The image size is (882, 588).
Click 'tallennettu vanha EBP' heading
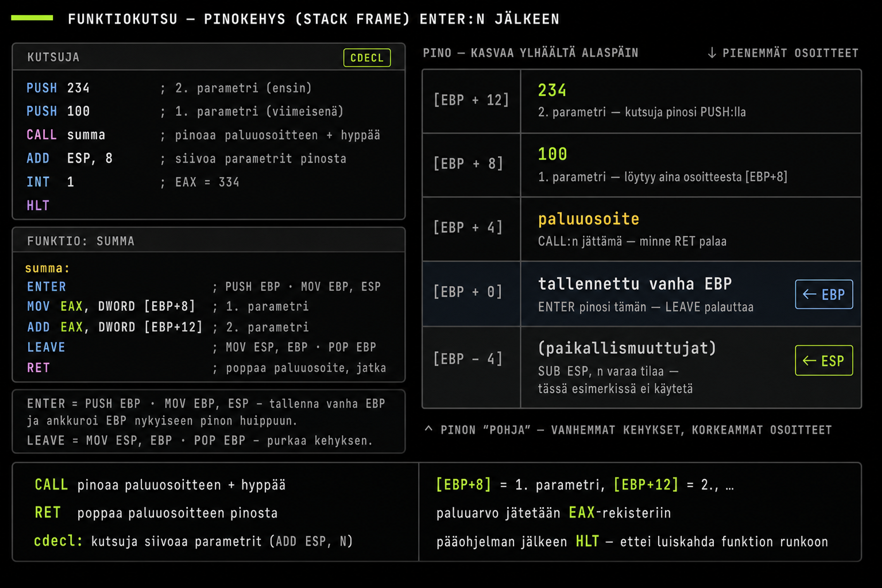[x=635, y=284]
